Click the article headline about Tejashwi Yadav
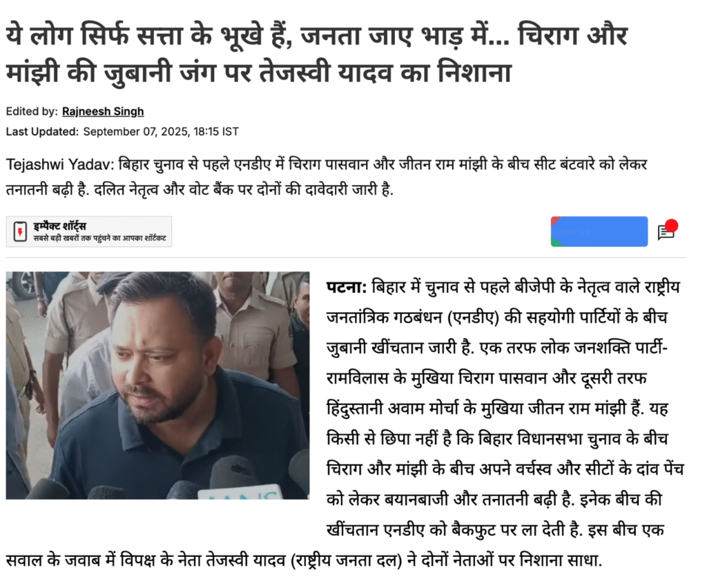707x588 pixels. [316, 54]
